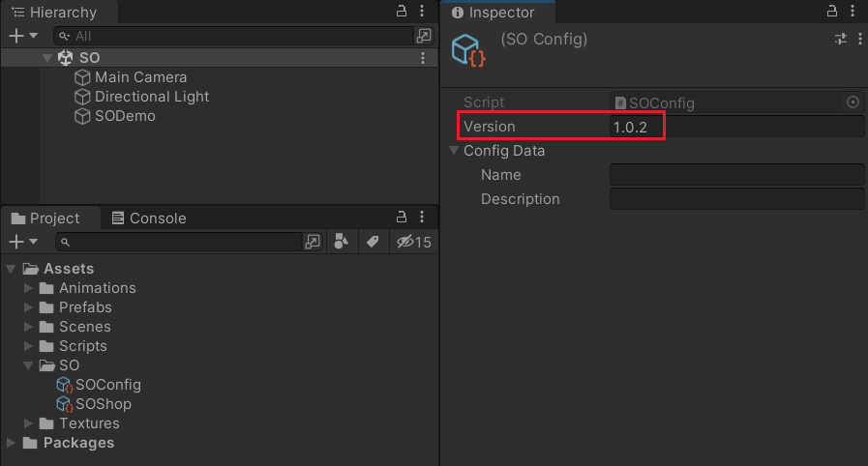
Task: Select the Project tab
Action: pos(45,218)
